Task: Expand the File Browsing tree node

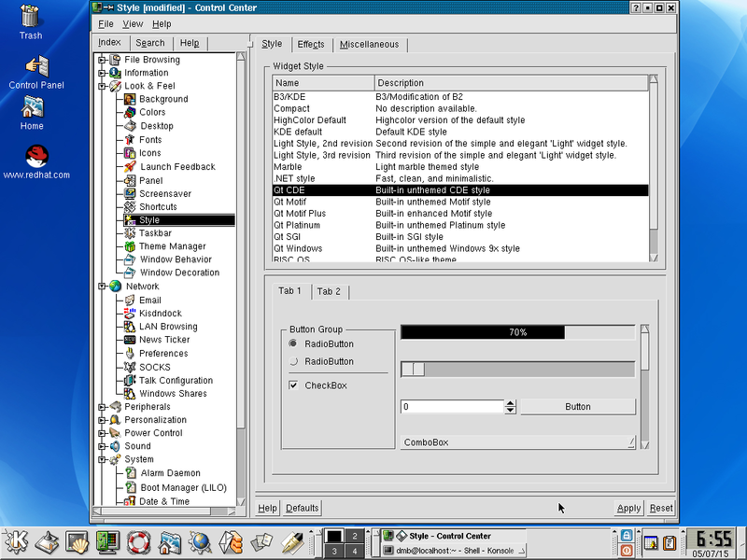Action: point(102,60)
